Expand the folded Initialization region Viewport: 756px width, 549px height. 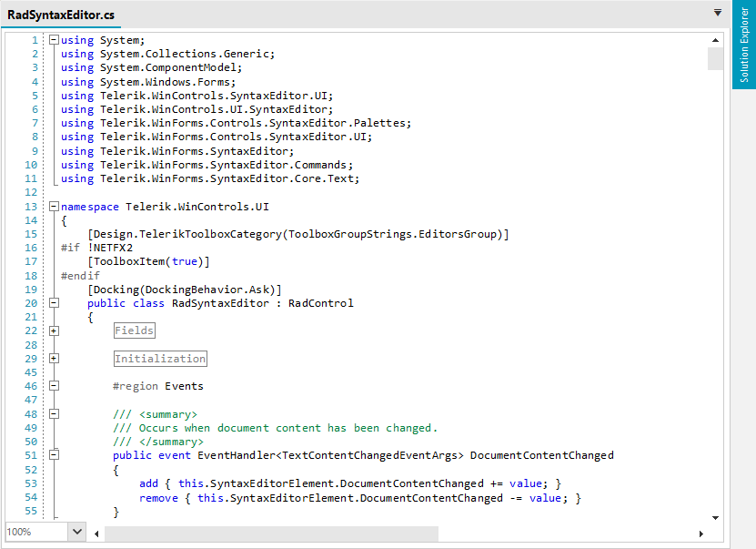[55, 359]
